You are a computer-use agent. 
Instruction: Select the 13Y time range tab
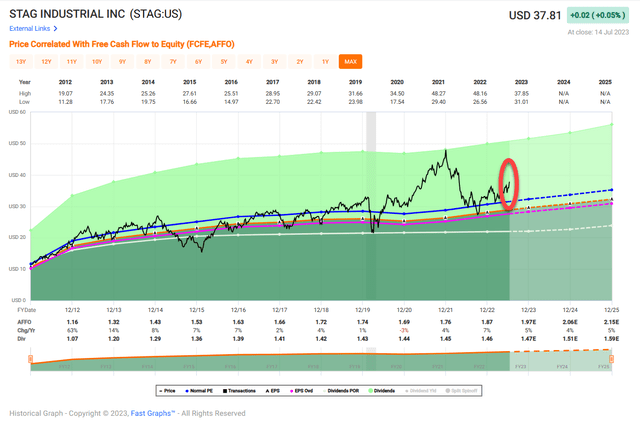[x=21, y=62]
